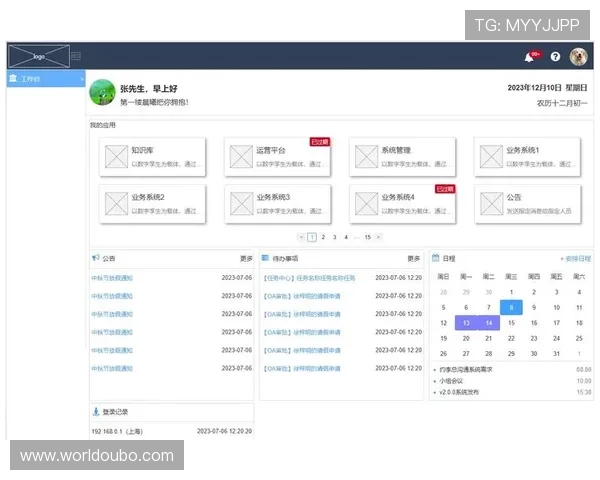Click the 运营平台 card image icon
The height and width of the screenshot is (480, 600).
pos(241,157)
